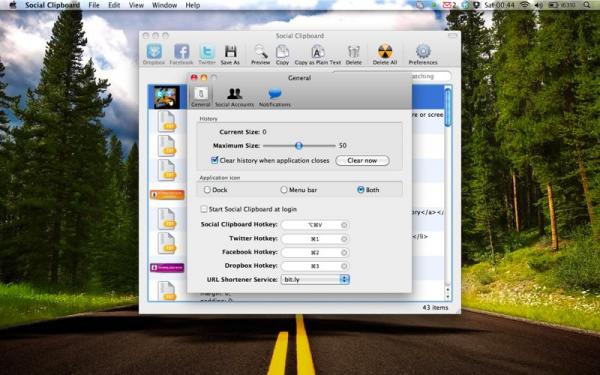600x375 pixels.
Task: Open the Window menu
Action: coord(165,5)
